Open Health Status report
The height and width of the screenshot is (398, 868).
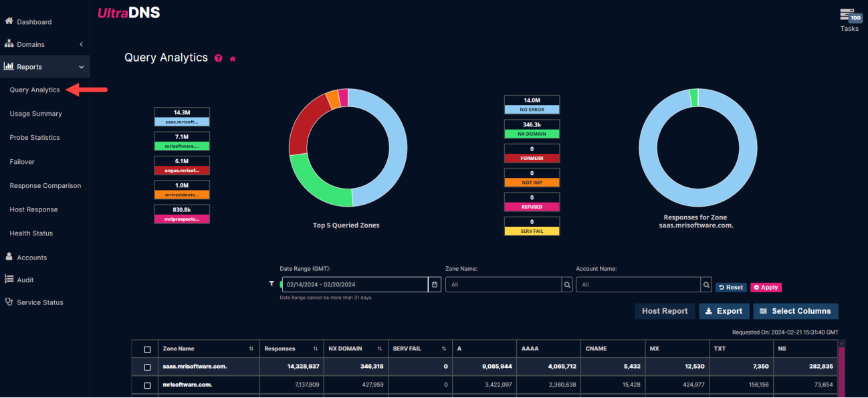[x=31, y=233]
